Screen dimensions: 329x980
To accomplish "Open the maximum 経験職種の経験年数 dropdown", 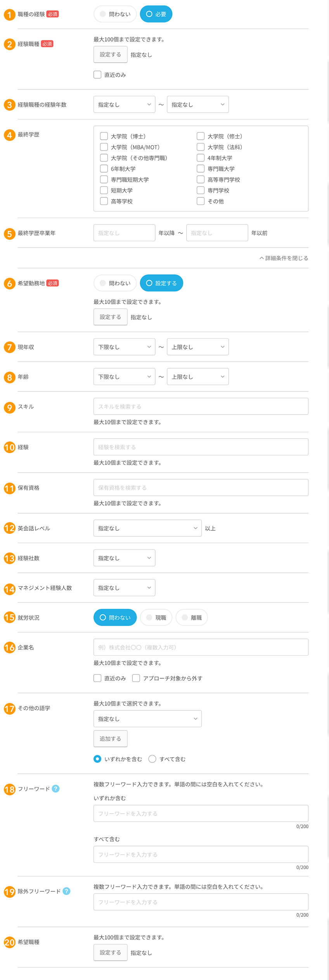I will pos(198,104).
